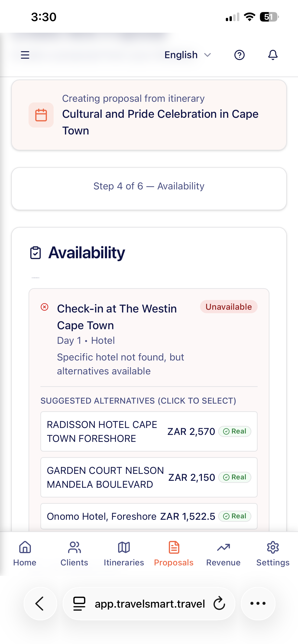The width and height of the screenshot is (298, 644).
Task: Open the browser ellipsis more menu
Action: 258,604
